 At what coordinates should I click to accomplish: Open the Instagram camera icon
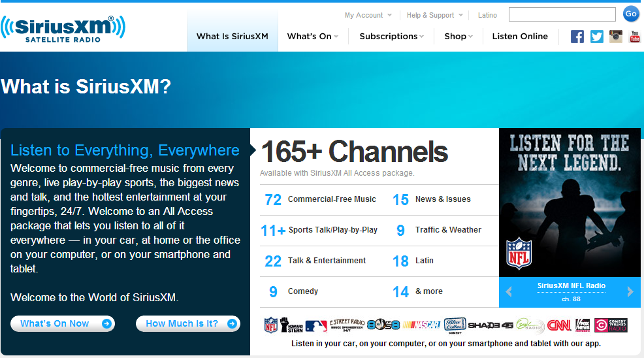(x=616, y=37)
